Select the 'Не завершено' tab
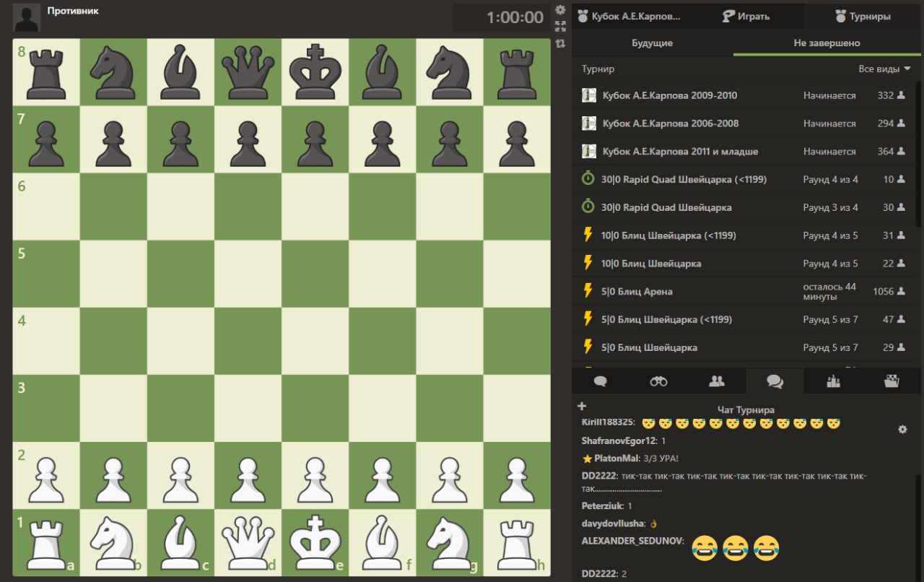The height and width of the screenshot is (582, 924). tap(827, 43)
